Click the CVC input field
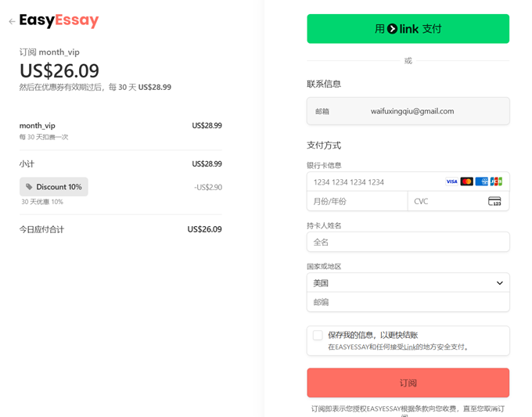532x417 pixels. point(446,201)
